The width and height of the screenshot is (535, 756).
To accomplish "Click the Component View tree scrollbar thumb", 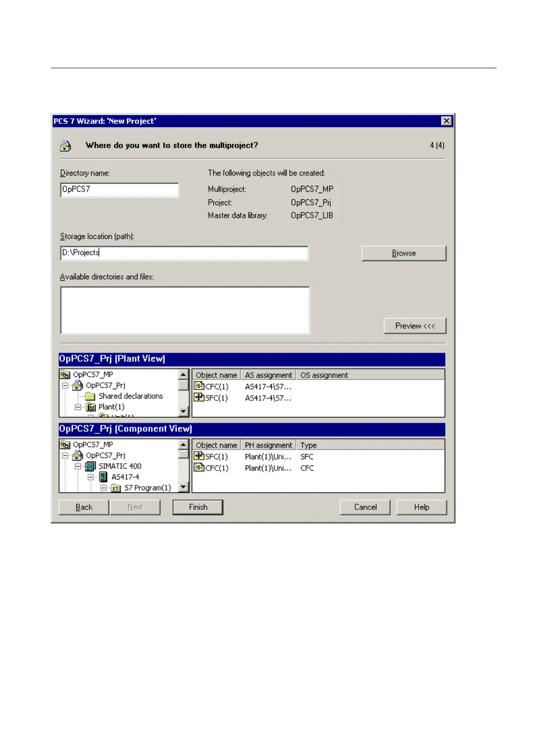I will (183, 454).
